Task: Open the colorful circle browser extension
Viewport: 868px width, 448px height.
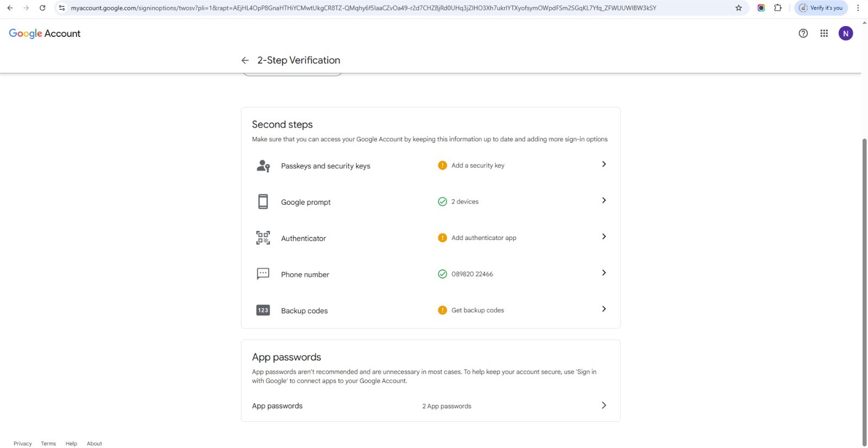Action: (x=761, y=8)
